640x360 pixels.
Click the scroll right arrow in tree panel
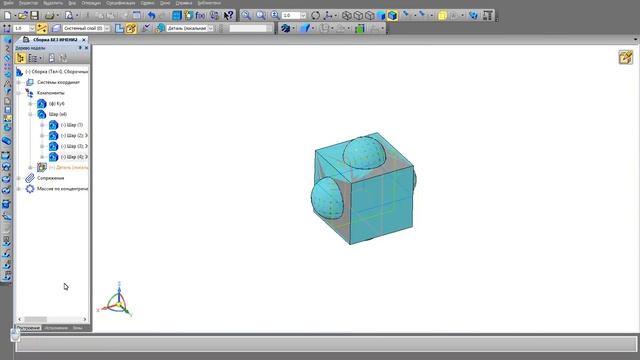85,319
